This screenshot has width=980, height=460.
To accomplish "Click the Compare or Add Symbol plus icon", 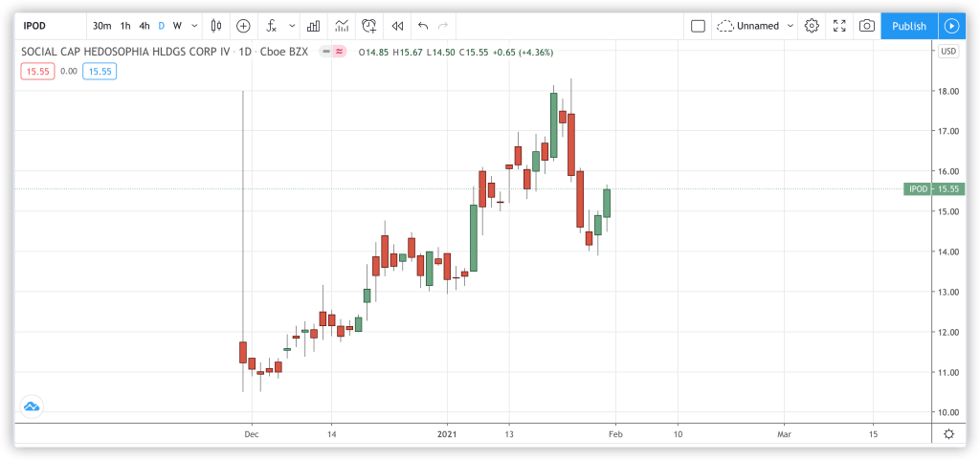I will (243, 26).
